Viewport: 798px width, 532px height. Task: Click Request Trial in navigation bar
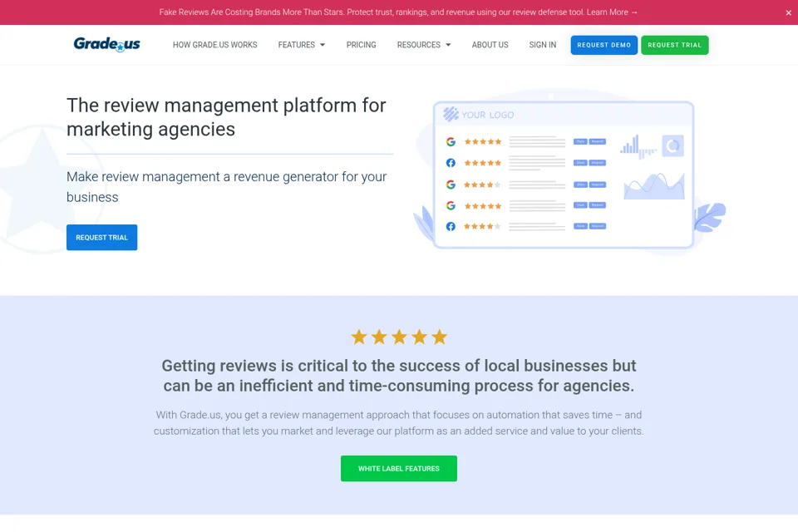click(674, 45)
